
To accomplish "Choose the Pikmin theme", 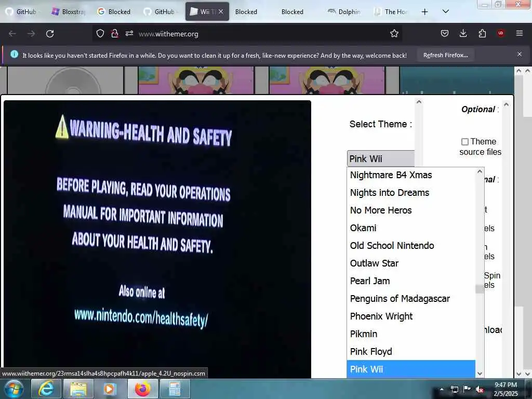I will pos(411,334).
